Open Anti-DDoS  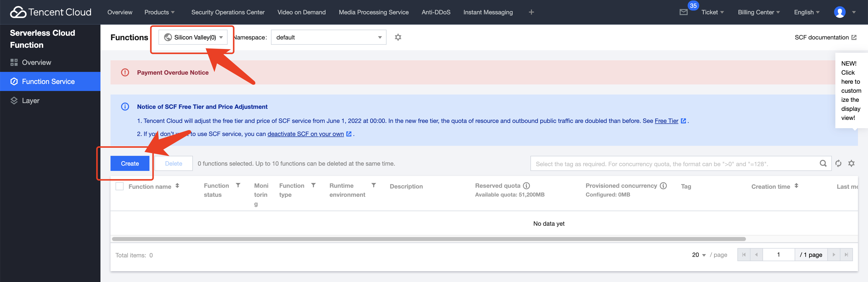(x=436, y=12)
